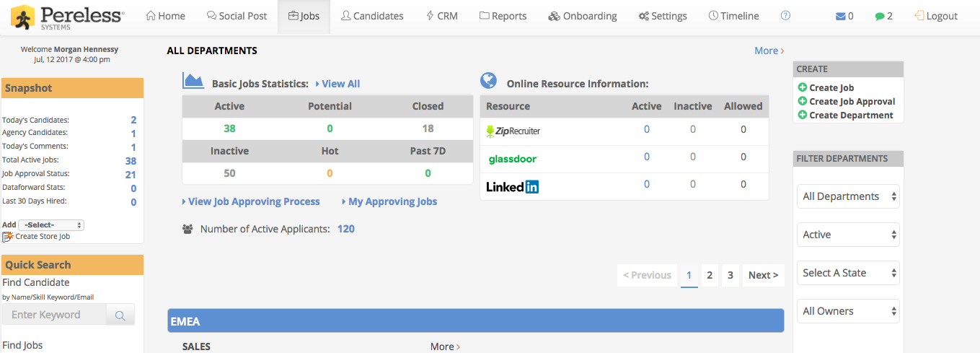Expand the Select A State dropdown
980x353 pixels.
pyautogui.click(x=848, y=273)
